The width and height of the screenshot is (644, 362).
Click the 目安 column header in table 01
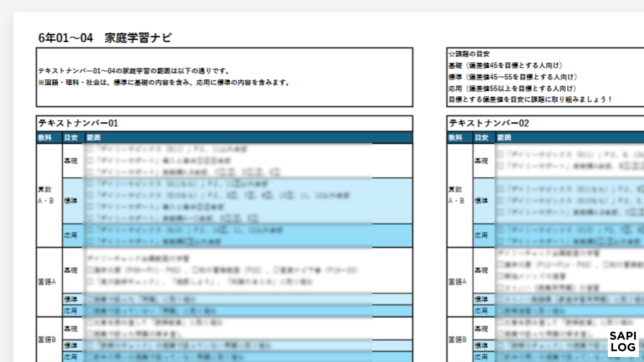pos(71,137)
